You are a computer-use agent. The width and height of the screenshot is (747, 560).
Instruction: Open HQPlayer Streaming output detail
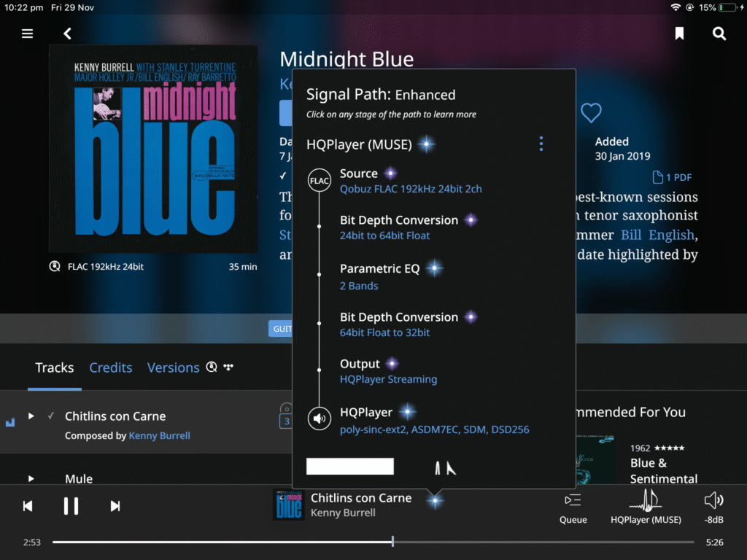point(388,379)
